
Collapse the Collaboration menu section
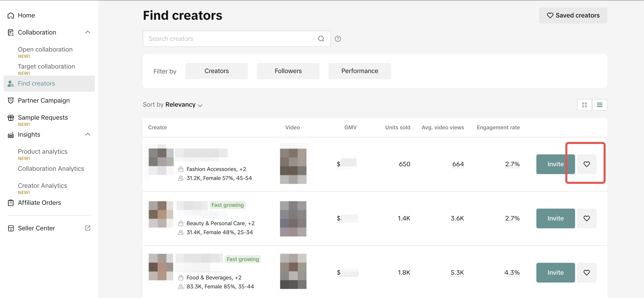coord(87,32)
